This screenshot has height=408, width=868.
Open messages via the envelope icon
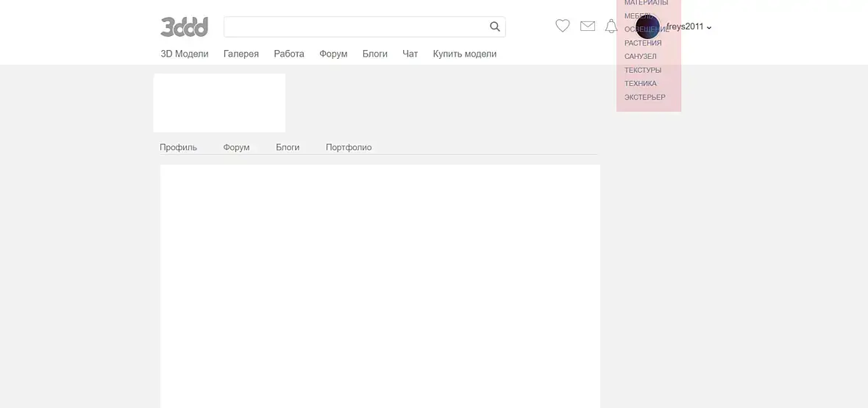(587, 26)
